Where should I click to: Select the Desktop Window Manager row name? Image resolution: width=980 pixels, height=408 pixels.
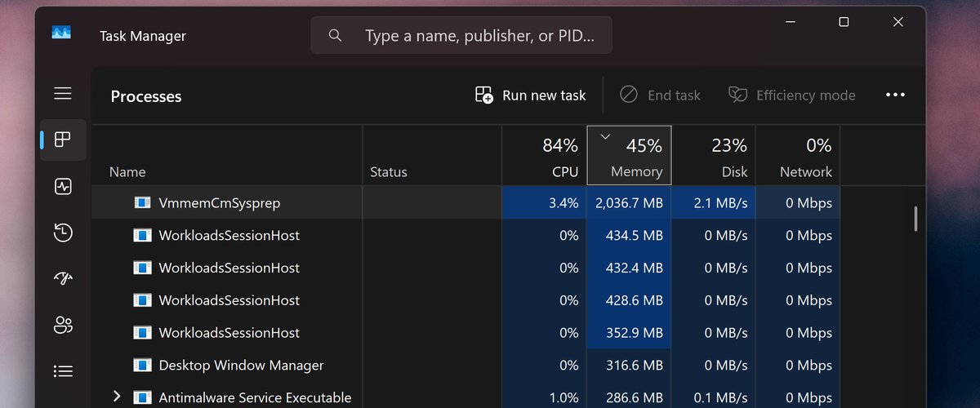coord(241,366)
